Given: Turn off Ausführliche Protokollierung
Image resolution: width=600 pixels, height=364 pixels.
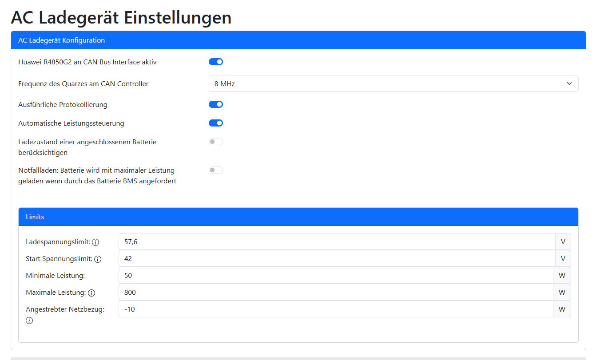Looking at the screenshot, I should tap(216, 104).
